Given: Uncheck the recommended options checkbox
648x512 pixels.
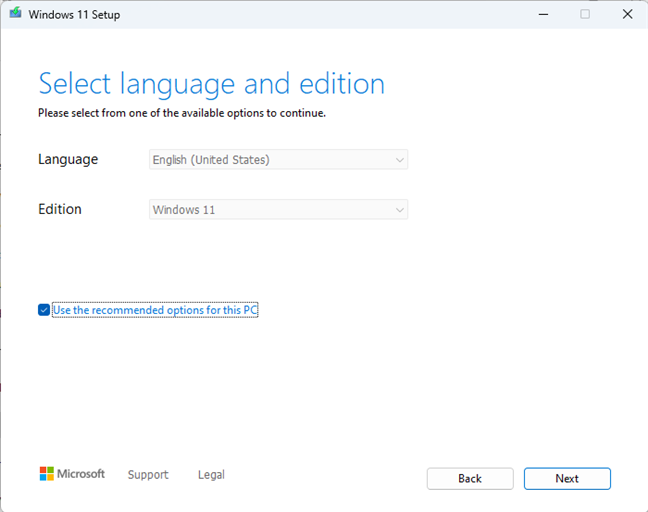Looking at the screenshot, I should tap(44, 310).
